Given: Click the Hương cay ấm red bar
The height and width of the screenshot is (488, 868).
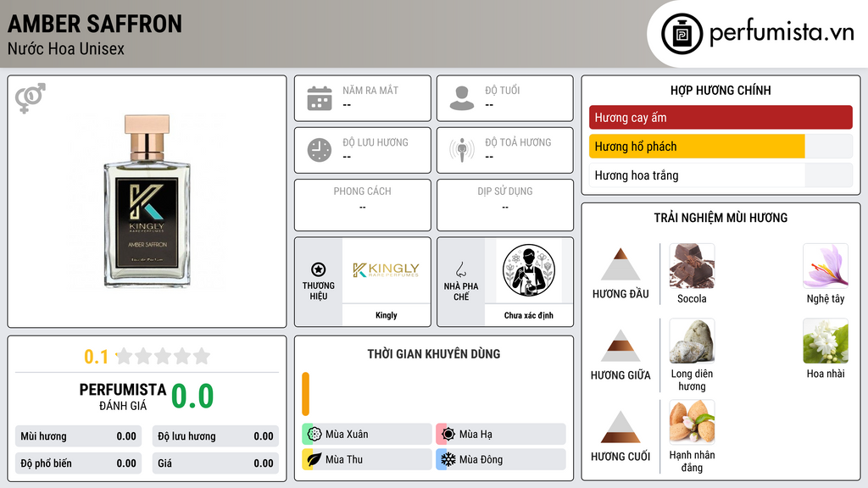Looking at the screenshot, I should point(721,117).
